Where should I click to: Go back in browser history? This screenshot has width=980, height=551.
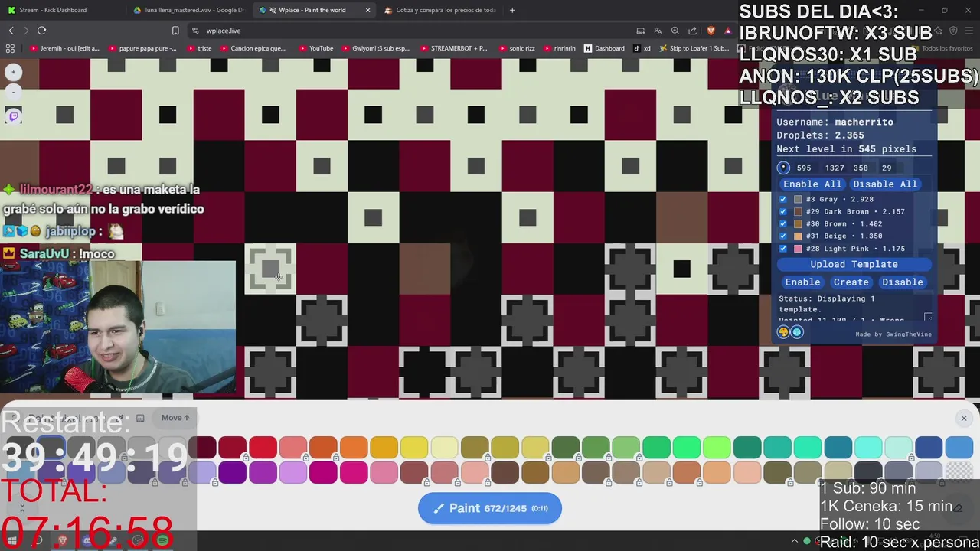11,31
